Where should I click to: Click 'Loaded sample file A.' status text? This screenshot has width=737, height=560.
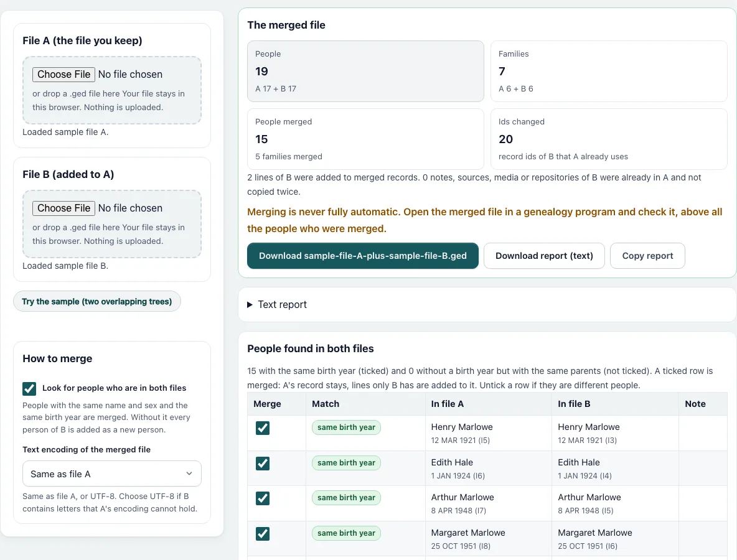click(65, 132)
